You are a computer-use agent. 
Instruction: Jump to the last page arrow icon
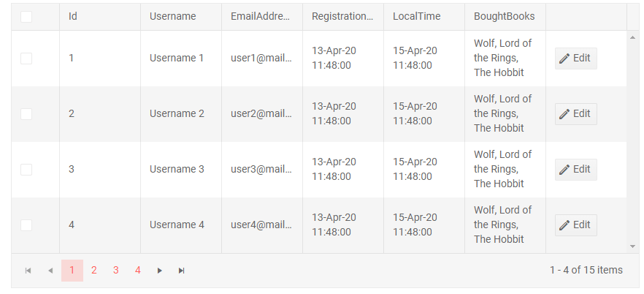182,271
